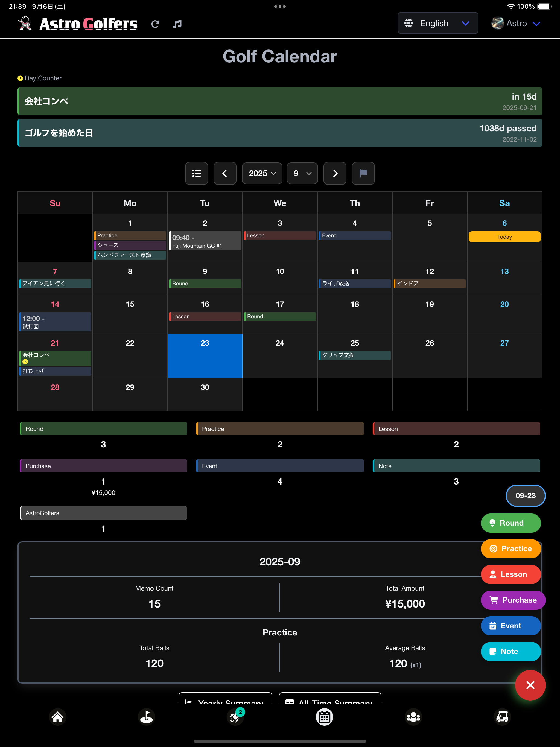Open the golf hole flag tab
Image resolution: width=560 pixels, height=747 pixels.
pyautogui.click(x=147, y=717)
